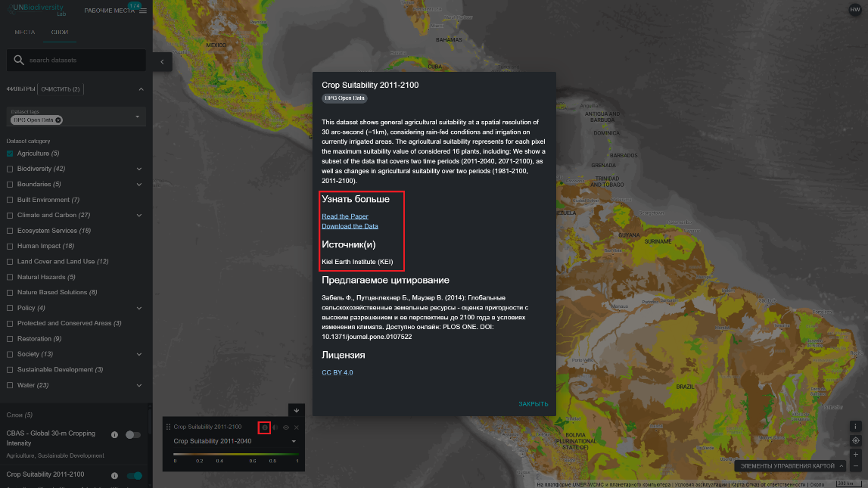Image resolution: width=868 pixels, height=488 pixels.
Task: Hide Crop Suitability layer using the eye icon
Action: click(x=286, y=427)
